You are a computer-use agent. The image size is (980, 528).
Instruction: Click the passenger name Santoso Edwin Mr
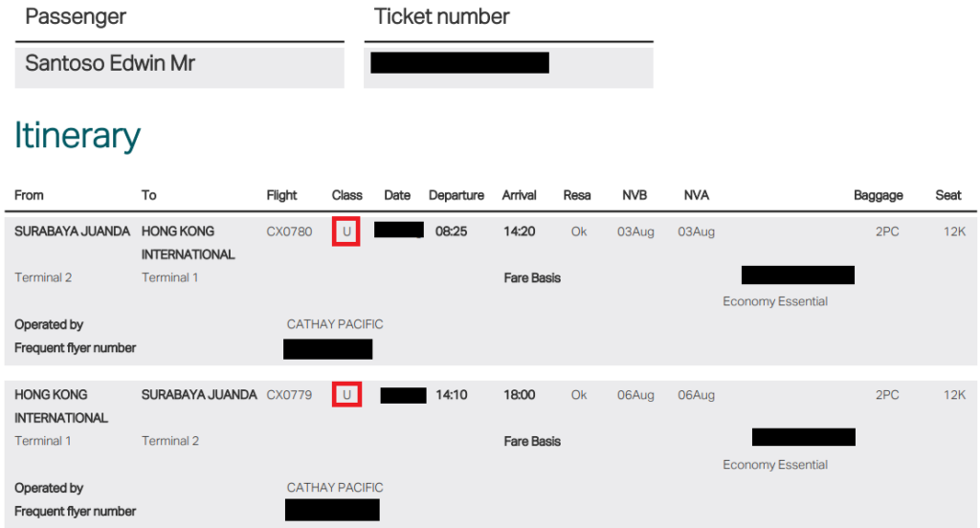point(110,63)
